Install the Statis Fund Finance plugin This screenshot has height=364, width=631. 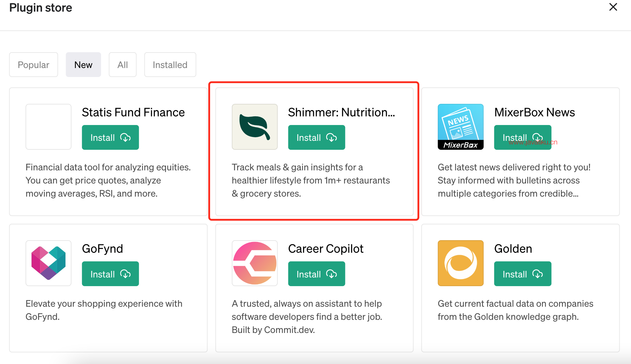[110, 138]
